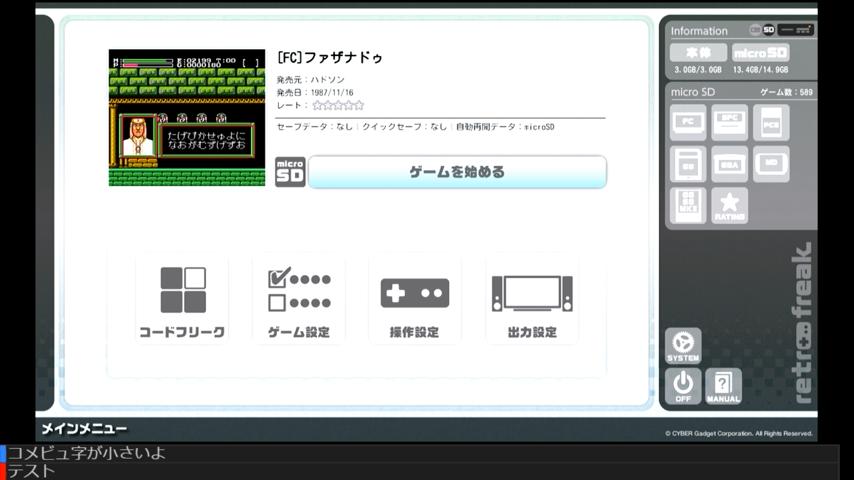
Task: Click the SD indicator in Information header
Action: click(768, 30)
